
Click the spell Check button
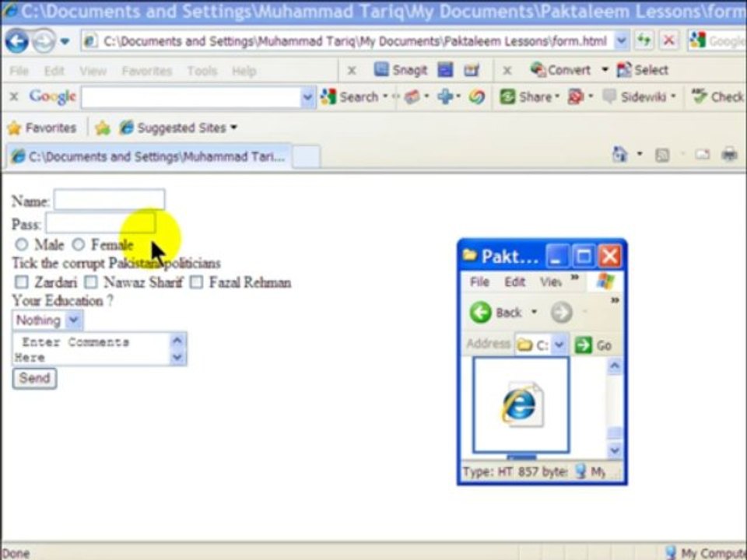[x=717, y=96]
